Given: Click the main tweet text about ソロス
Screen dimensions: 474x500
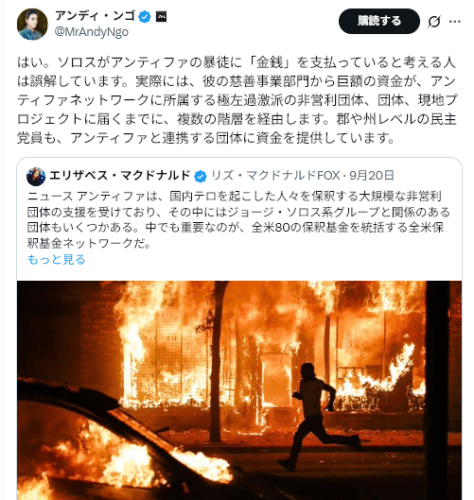Looking at the screenshot, I should [237, 100].
